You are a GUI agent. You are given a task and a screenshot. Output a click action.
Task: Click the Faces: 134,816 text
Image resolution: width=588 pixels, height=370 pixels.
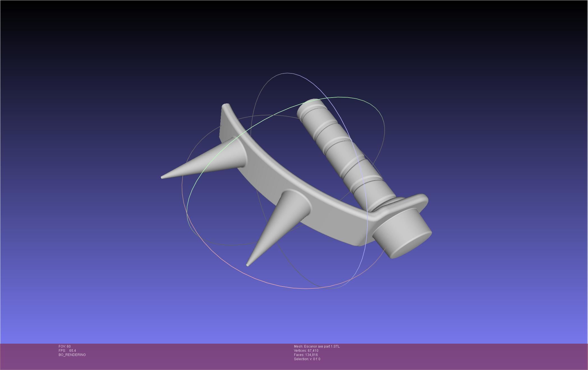coord(306,355)
